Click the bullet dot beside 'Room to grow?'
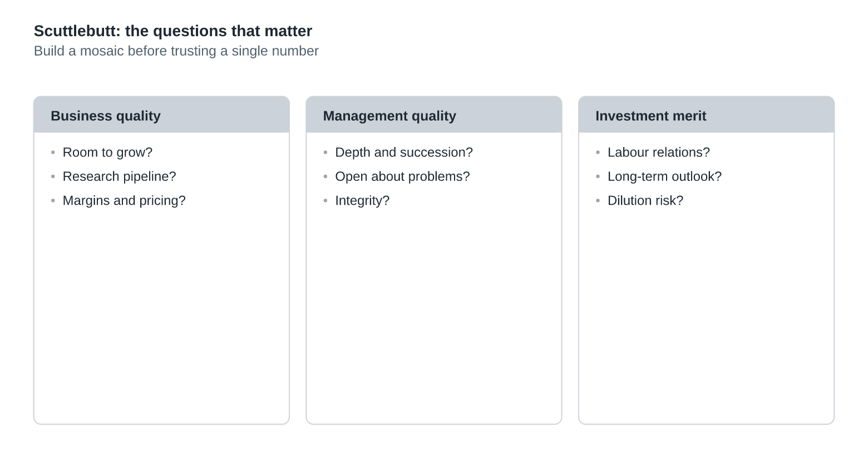This screenshot has width=868, height=458. pos(53,152)
